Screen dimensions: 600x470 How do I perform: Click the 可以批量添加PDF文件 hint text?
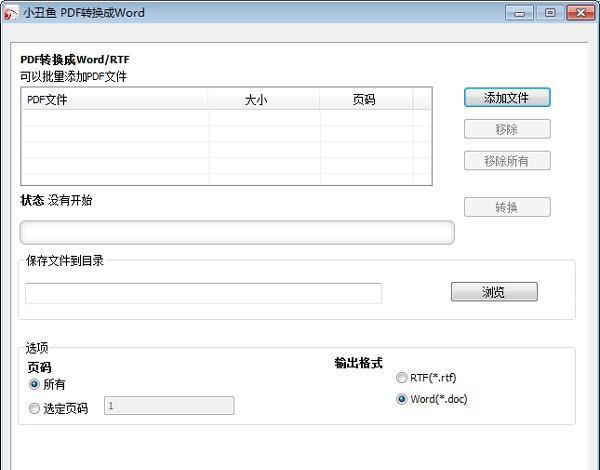point(73,77)
